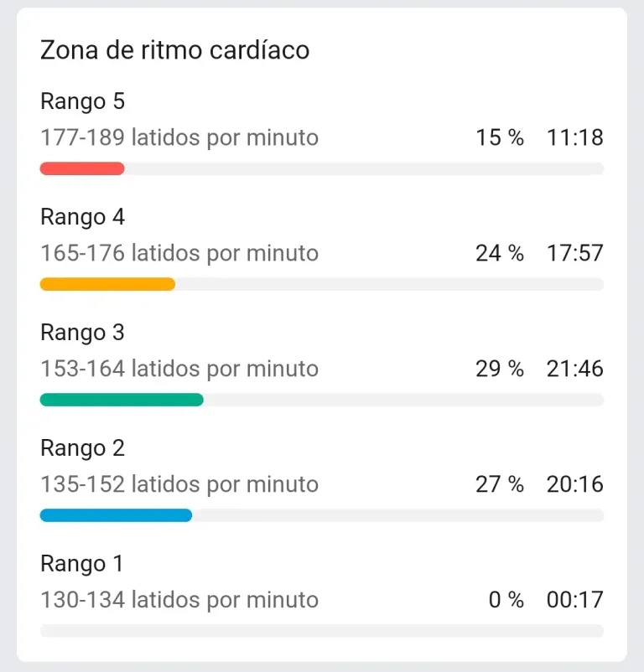This screenshot has height=672, width=644.
Task: Click the Zona de ritmo cardíaco heading
Action: point(174,49)
